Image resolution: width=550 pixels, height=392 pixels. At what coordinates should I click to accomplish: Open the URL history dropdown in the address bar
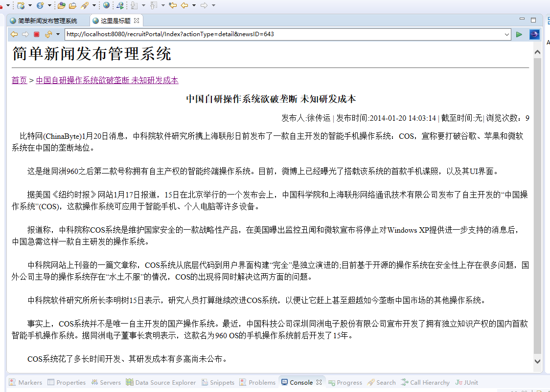pyautogui.click(x=507, y=34)
